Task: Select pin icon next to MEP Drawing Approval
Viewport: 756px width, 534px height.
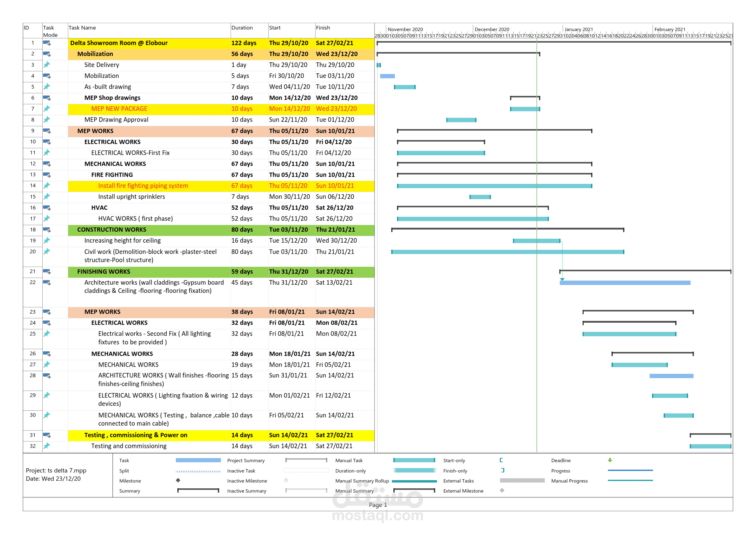Action: (x=47, y=120)
